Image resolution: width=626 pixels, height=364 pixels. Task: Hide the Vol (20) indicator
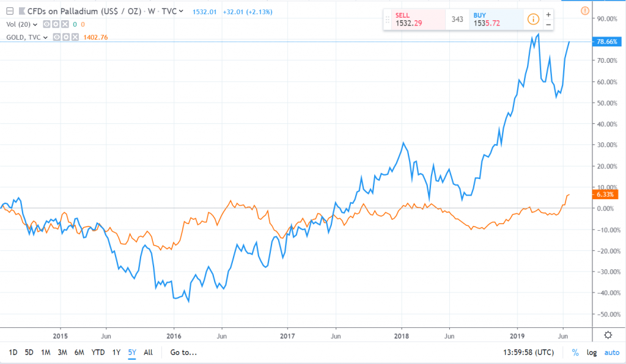[46, 24]
